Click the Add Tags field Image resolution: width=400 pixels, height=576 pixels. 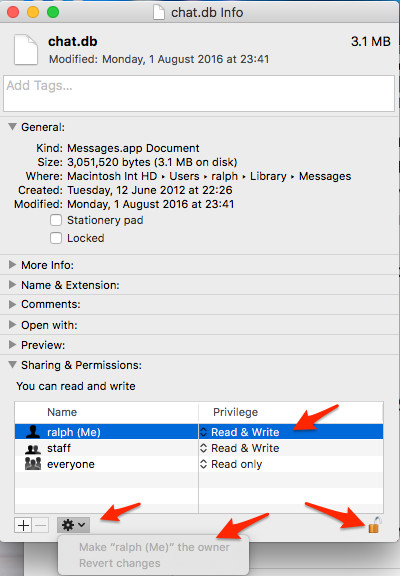[199, 93]
